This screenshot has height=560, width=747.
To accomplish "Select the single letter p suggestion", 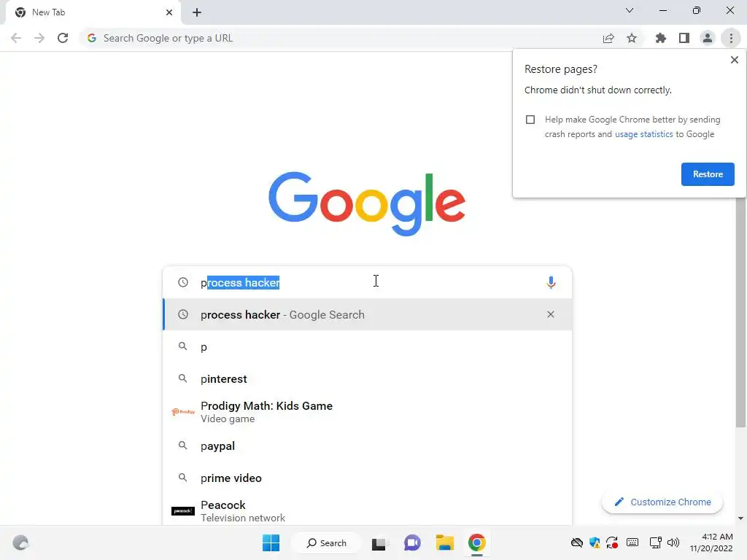I will [x=368, y=346].
